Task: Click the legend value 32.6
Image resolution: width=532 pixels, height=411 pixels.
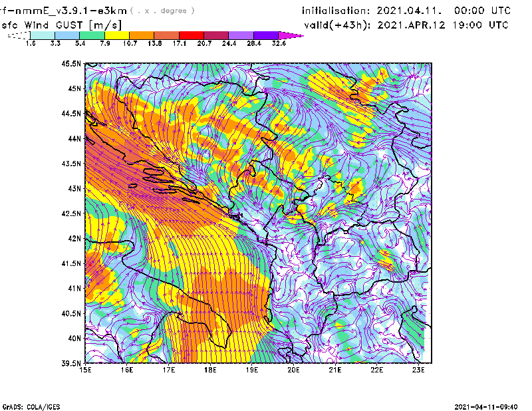Action: click(x=279, y=43)
